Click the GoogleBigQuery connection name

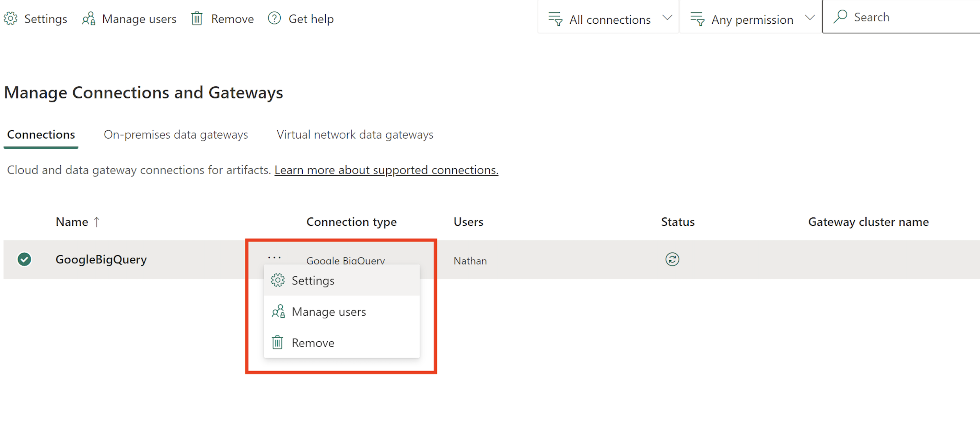pos(101,259)
